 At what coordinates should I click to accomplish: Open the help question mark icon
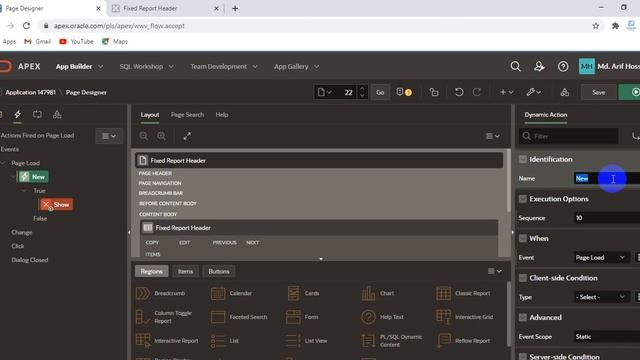(563, 67)
